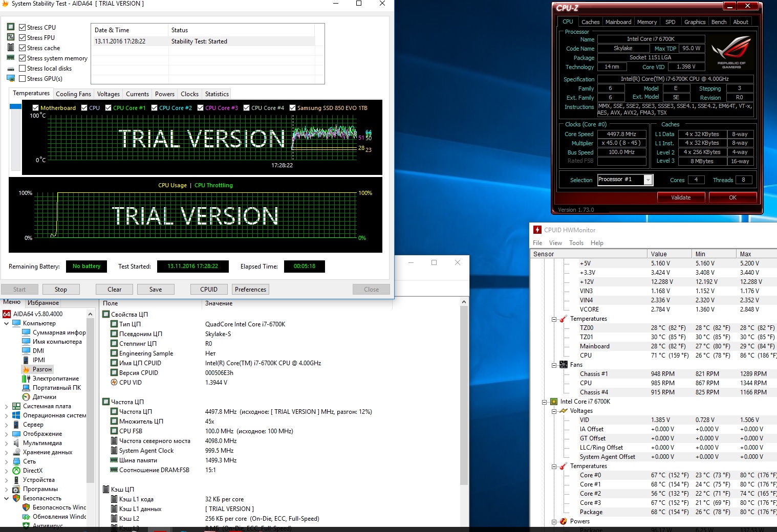Viewport: 777px width, 532px height.
Task: Uncheck the Stress CPU checkbox
Action: [x=22, y=28]
